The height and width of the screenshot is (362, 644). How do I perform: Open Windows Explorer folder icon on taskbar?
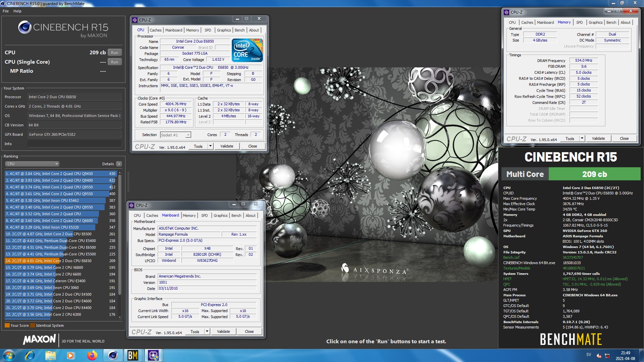(50, 355)
